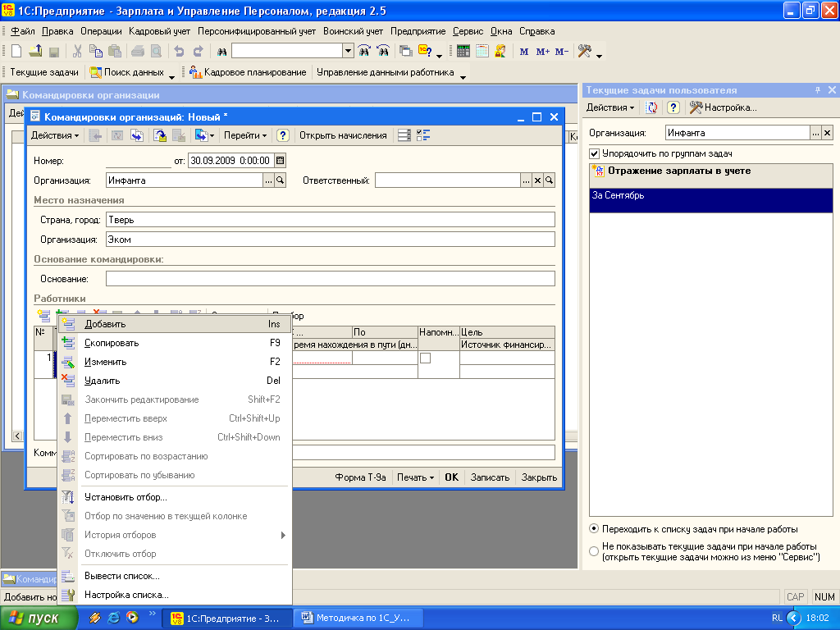Screen dimensions: 840x630
Task: Click the M+ memory icon in toolbar
Action: click(543, 51)
